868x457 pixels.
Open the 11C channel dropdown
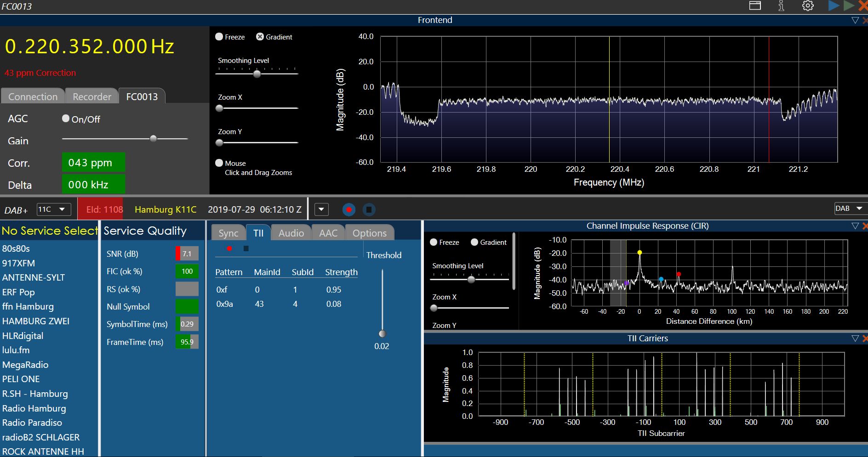coord(54,209)
